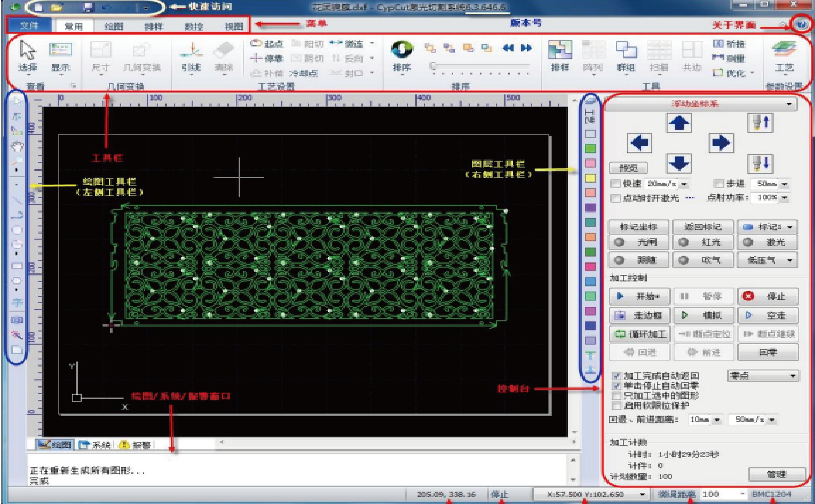Switch to the Draw (绘图) ribbon tab

(114, 26)
